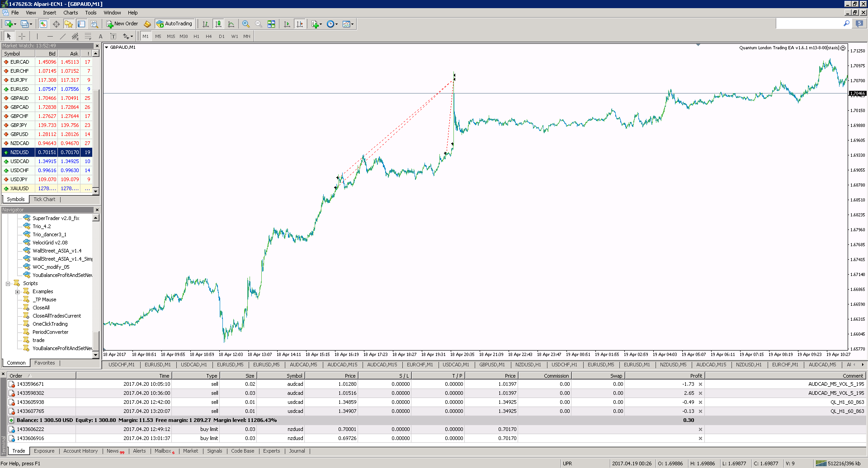This screenshot has height=468, width=868.
Task: Zoom in on the chart
Action: tap(246, 24)
